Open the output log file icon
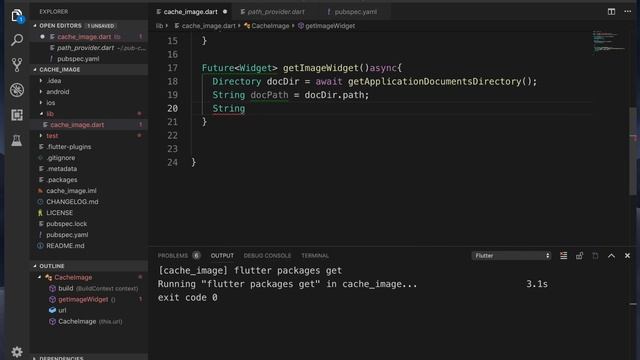 click(x=595, y=256)
